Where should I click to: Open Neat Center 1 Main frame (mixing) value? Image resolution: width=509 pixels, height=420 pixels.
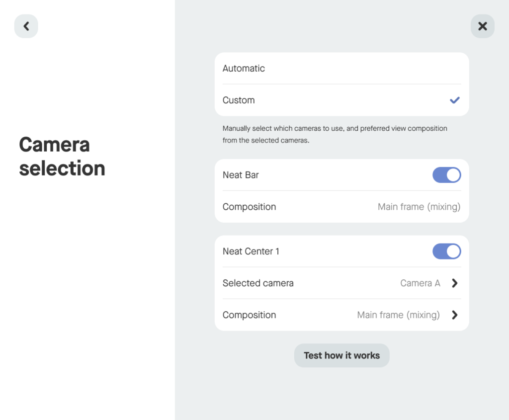pos(398,315)
